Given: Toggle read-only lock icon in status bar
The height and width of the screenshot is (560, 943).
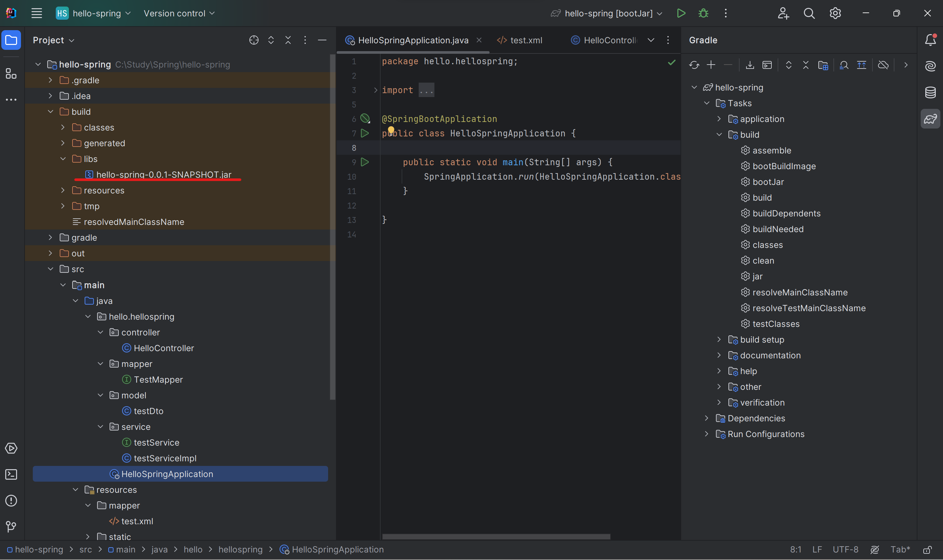Looking at the screenshot, I should click(927, 550).
